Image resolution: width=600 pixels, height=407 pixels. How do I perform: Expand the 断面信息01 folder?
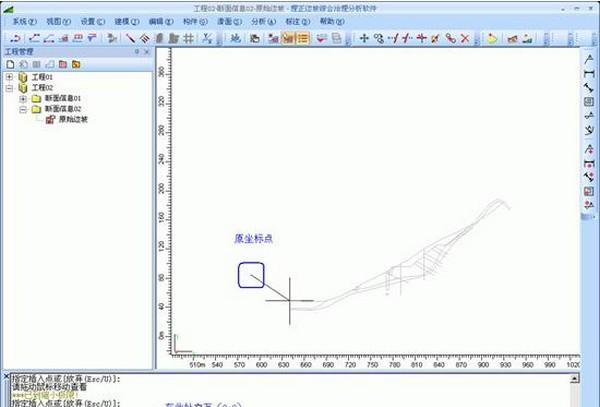coord(23,99)
